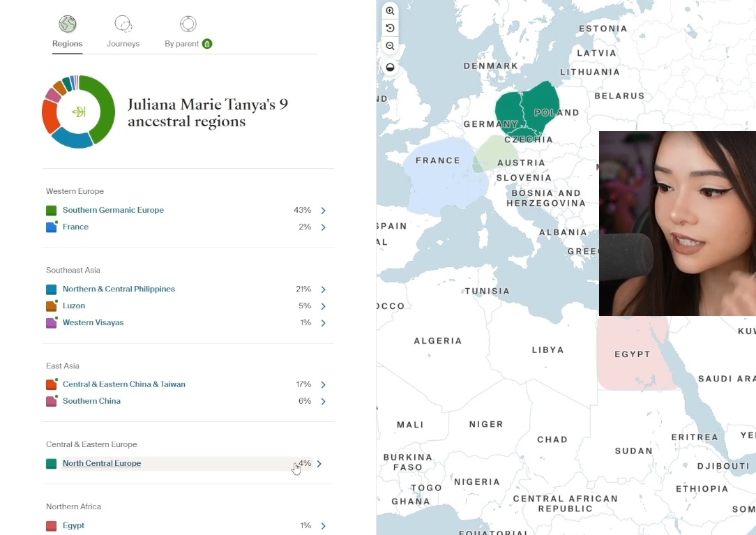The image size is (756, 535).
Task: Click the ancestral regions donut chart
Action: [79, 112]
